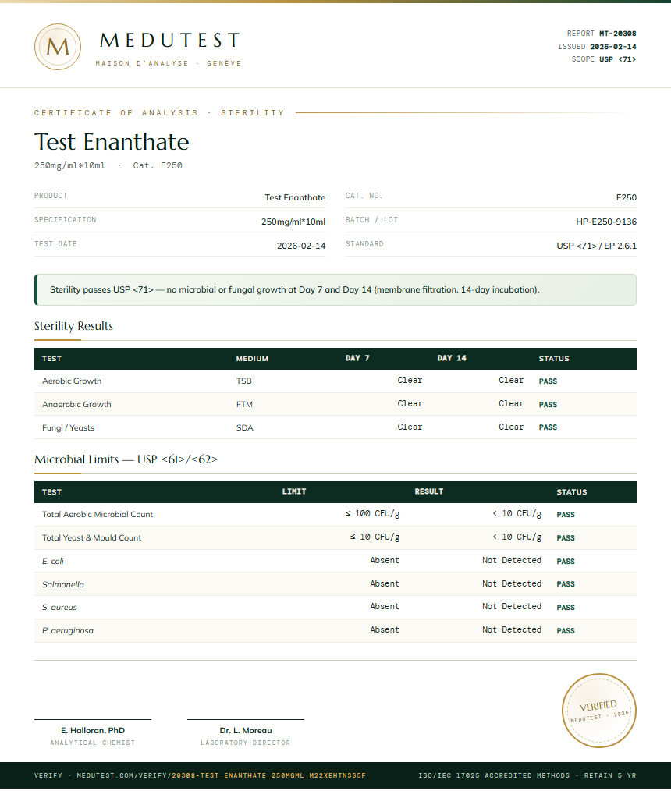Click the LIMIT column header

click(294, 491)
